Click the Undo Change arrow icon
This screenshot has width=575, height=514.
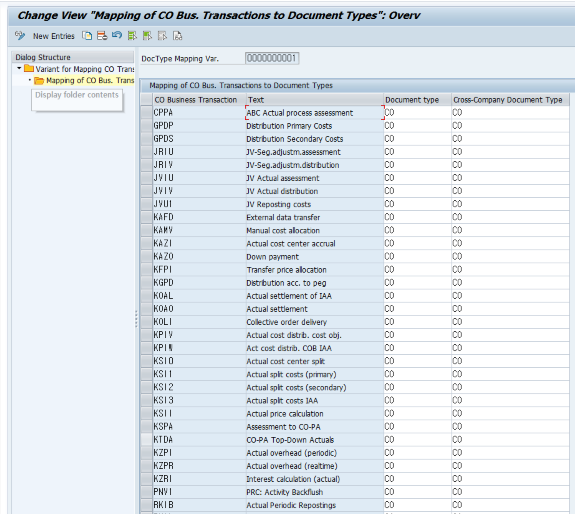(x=117, y=36)
